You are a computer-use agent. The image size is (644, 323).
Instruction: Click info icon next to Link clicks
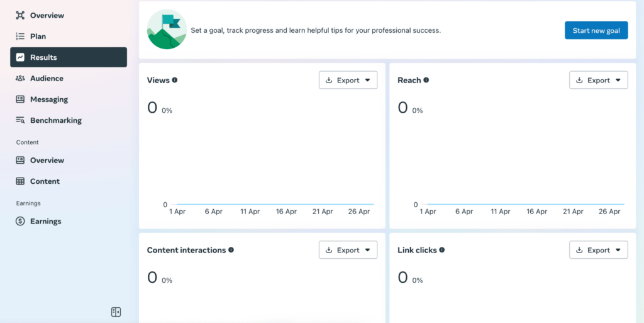point(442,250)
